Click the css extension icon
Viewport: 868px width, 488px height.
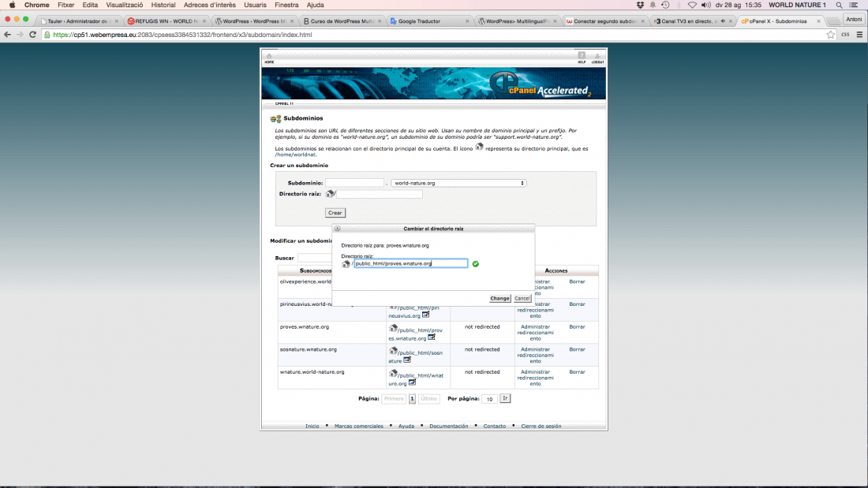pos(845,35)
